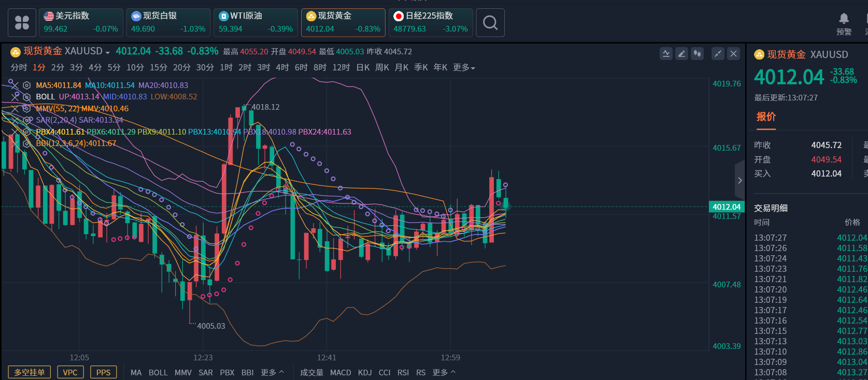The height and width of the screenshot is (380, 868).
Task: Select the WTI原油 quote card
Action: (255, 23)
